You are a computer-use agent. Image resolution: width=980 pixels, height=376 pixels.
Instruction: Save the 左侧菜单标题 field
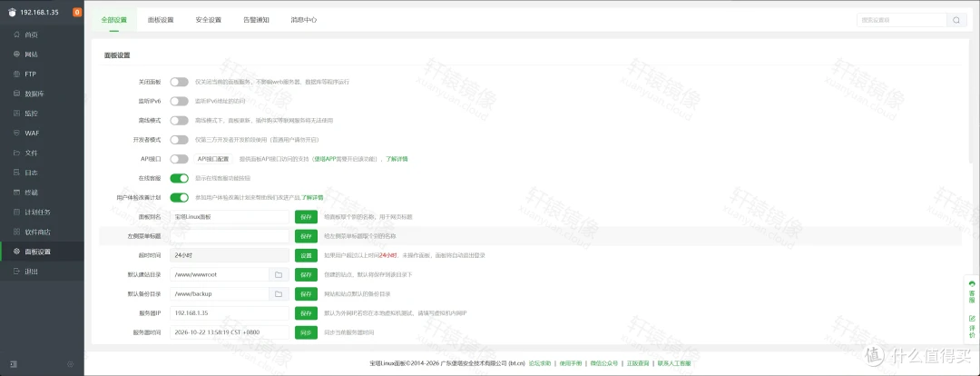tap(307, 236)
